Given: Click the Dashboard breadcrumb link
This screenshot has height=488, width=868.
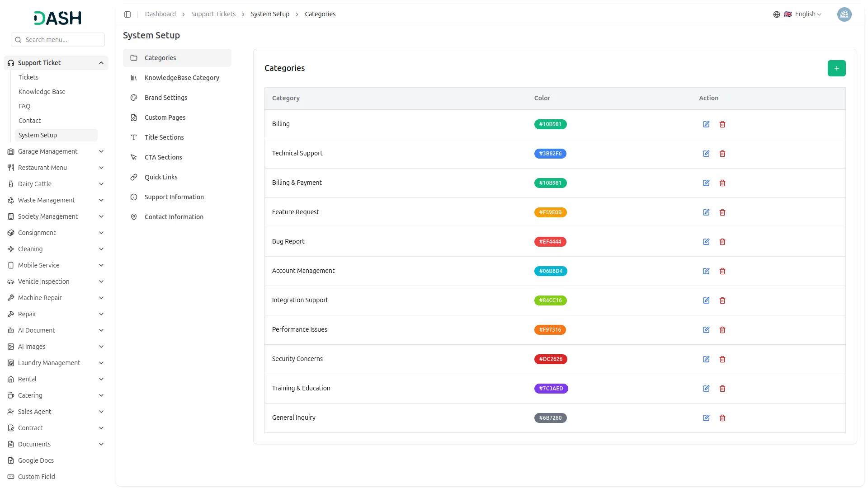Looking at the screenshot, I should pyautogui.click(x=160, y=14).
